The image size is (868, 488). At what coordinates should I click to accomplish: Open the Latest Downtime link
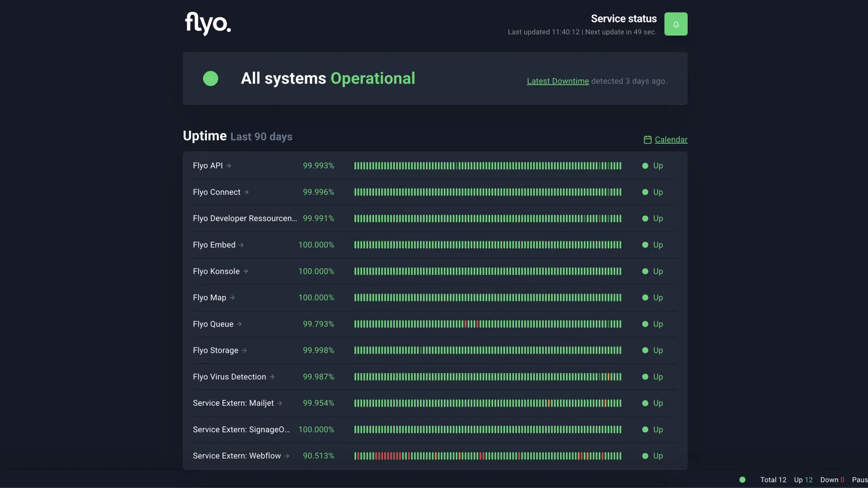pos(558,81)
